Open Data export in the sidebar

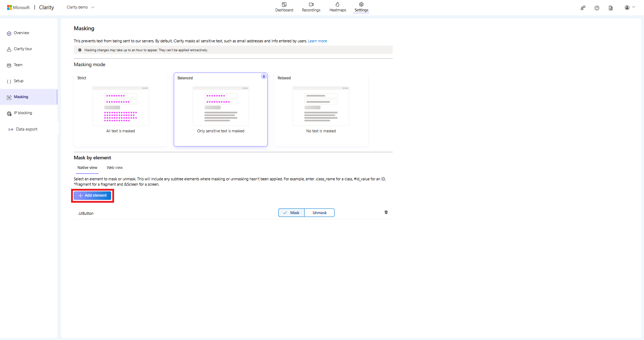(28, 129)
